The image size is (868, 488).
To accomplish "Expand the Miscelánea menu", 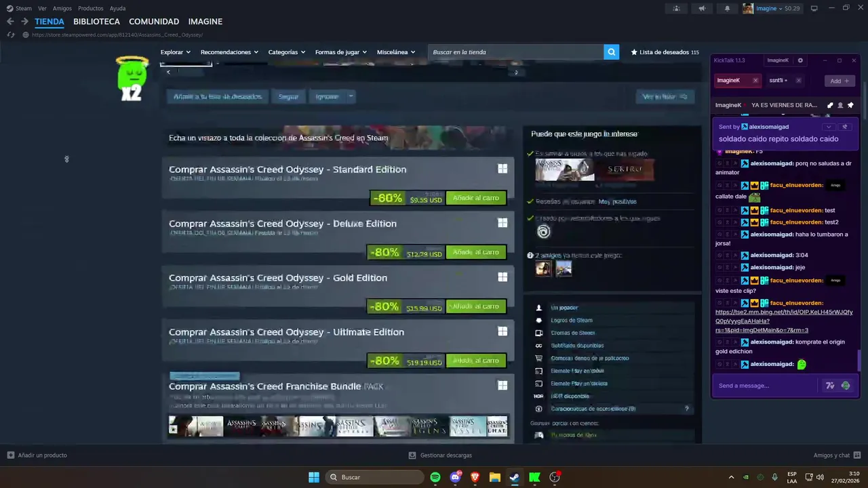I will tap(397, 52).
